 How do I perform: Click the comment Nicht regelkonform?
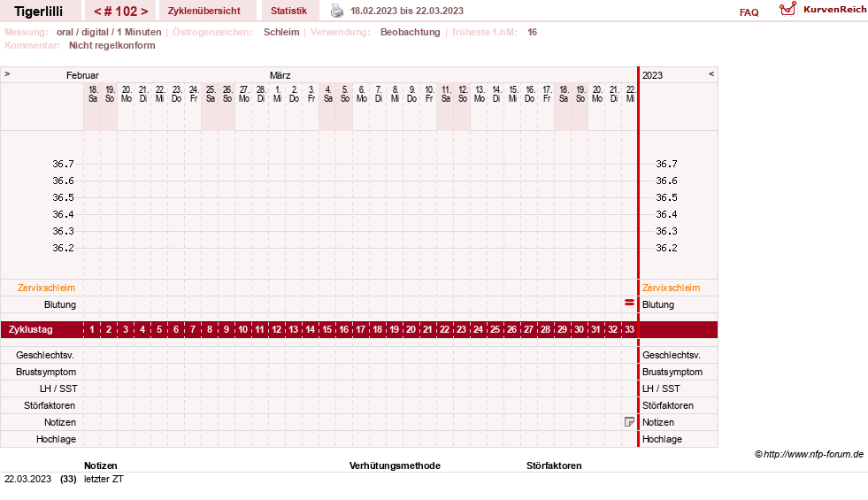(x=111, y=45)
